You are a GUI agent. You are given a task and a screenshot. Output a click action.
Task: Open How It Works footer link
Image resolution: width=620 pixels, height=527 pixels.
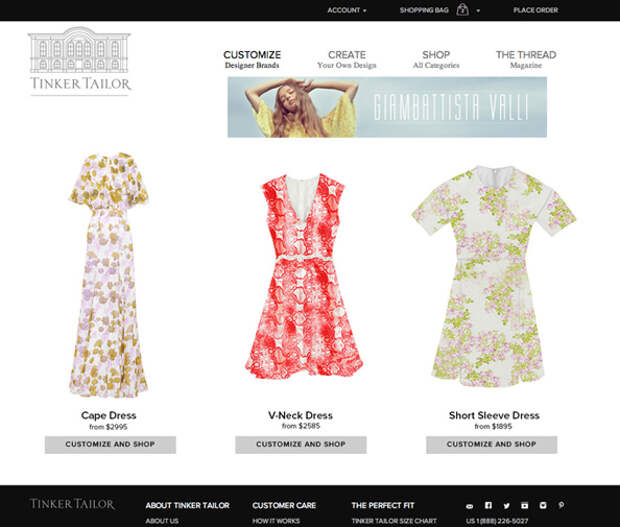tap(276, 521)
